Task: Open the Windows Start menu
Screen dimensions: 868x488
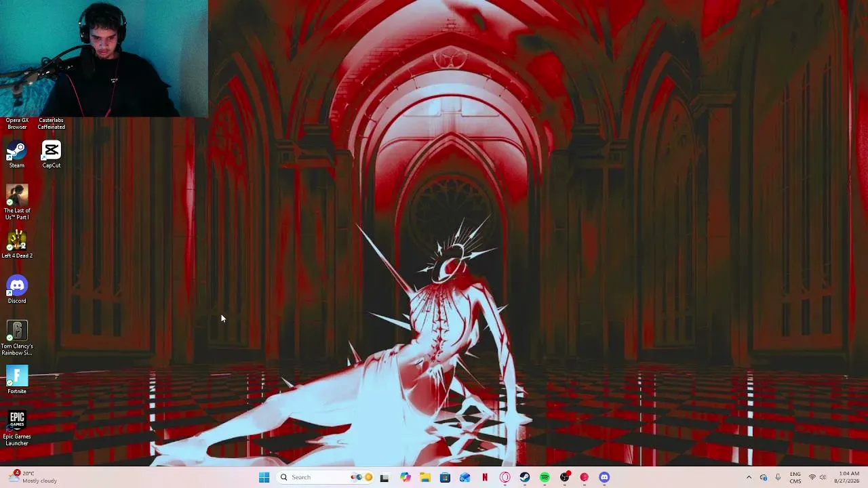Action: tap(264, 477)
